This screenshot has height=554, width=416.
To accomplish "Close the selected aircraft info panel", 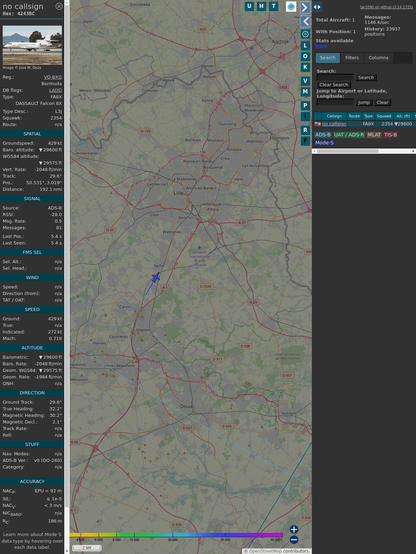I will pyautogui.click(x=59, y=6).
